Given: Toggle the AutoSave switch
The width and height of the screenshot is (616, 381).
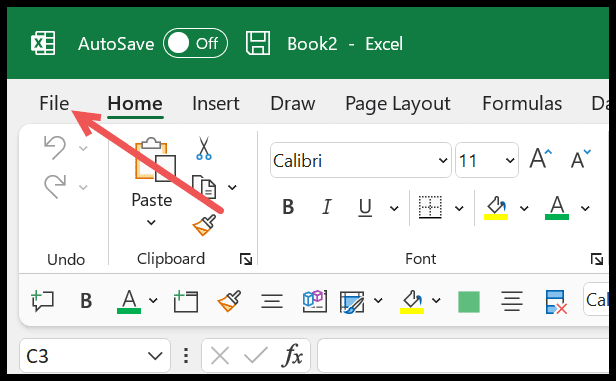Looking at the screenshot, I should click(x=196, y=43).
